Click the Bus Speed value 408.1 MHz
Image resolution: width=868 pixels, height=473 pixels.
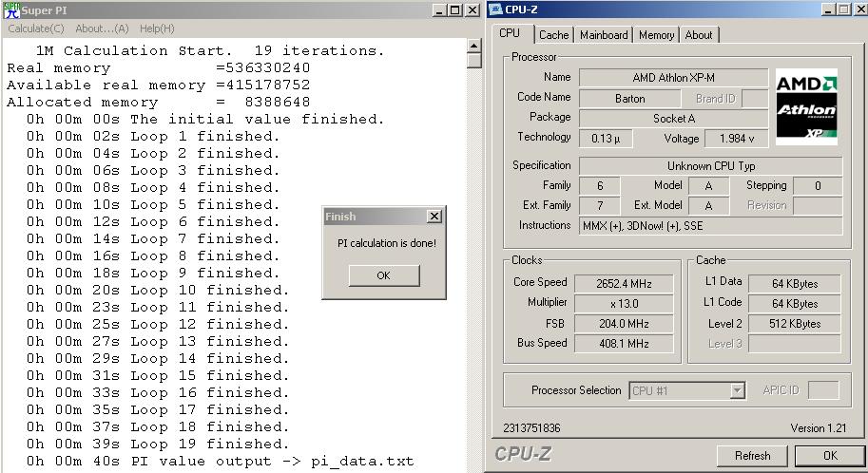click(624, 344)
